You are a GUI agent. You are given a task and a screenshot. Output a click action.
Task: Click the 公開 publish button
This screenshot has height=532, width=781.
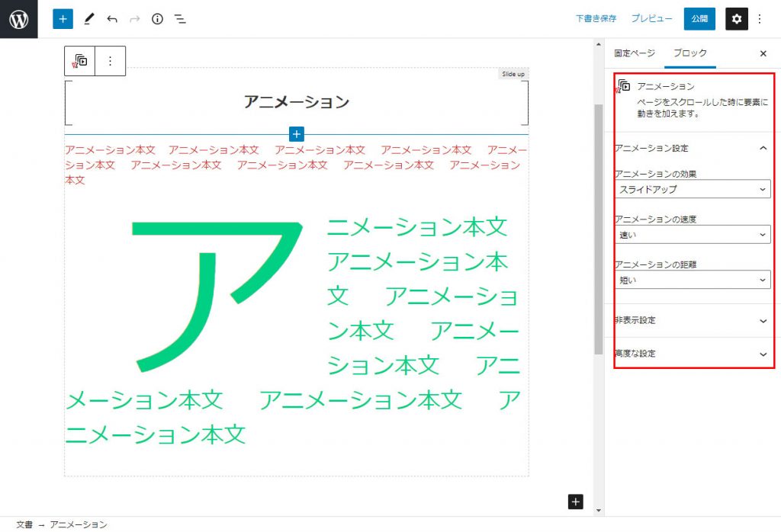[699, 19]
